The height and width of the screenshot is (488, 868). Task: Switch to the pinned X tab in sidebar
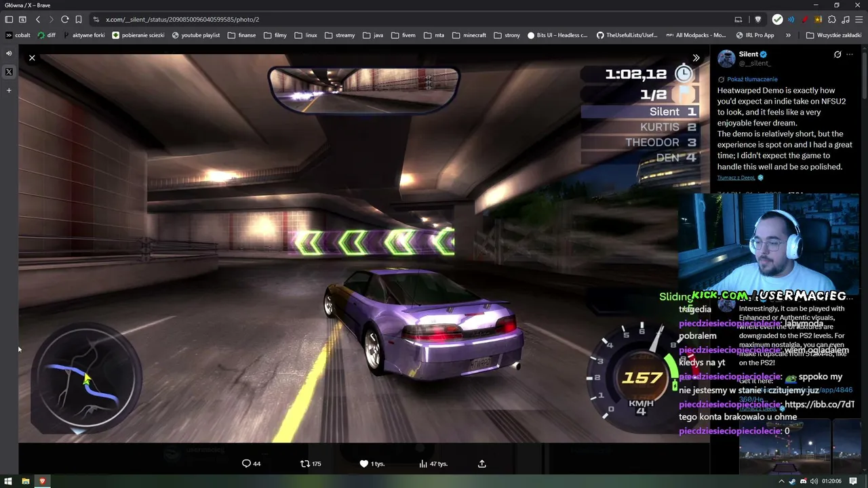(9, 72)
